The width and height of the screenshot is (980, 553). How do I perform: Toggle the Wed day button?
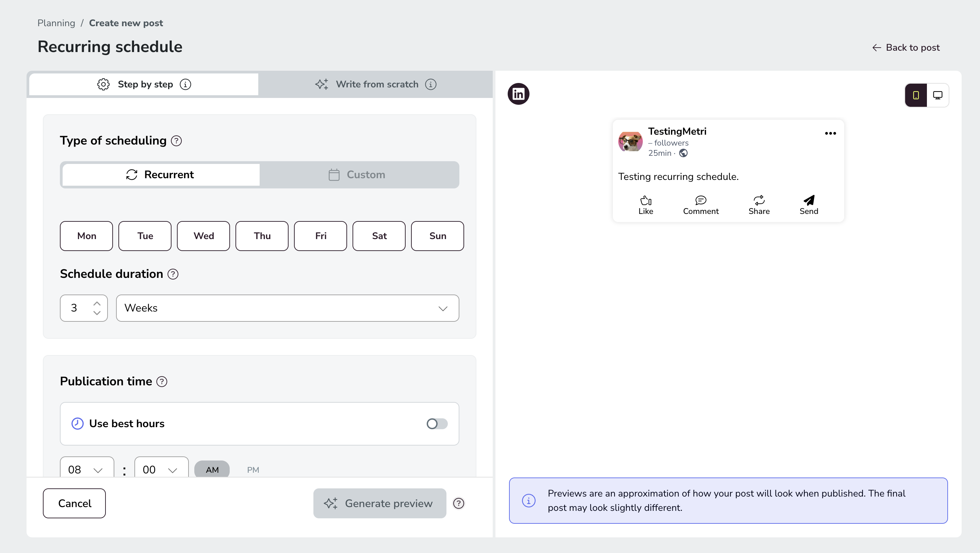203,236
